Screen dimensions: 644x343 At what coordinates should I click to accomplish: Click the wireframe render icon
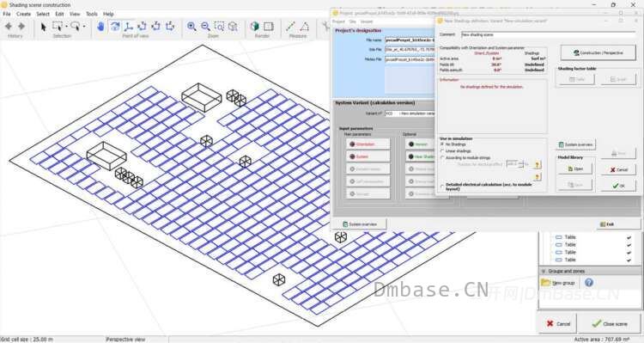click(x=269, y=27)
